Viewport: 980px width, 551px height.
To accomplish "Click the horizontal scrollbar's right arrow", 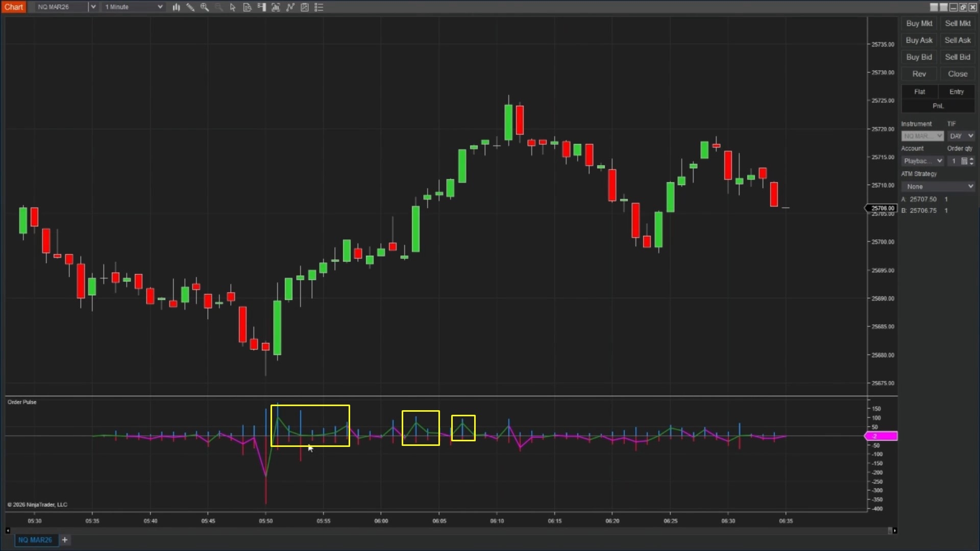I will (895, 531).
